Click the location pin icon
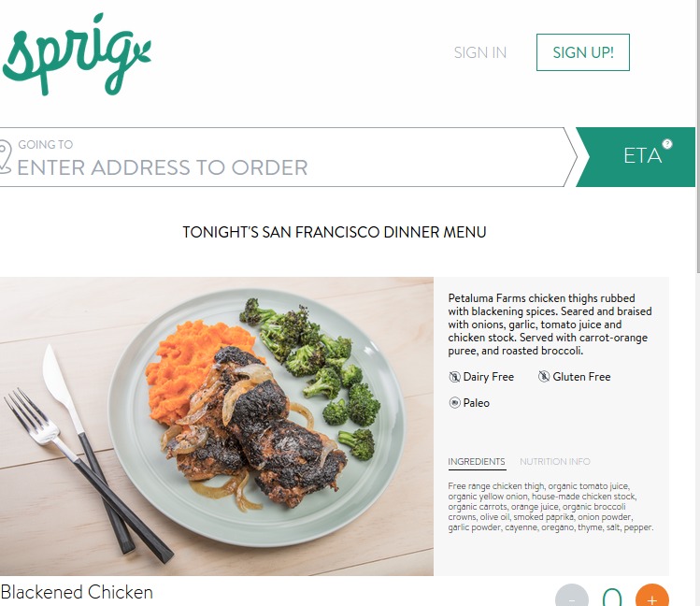Screen dimensions: 700x606 coord(5,156)
